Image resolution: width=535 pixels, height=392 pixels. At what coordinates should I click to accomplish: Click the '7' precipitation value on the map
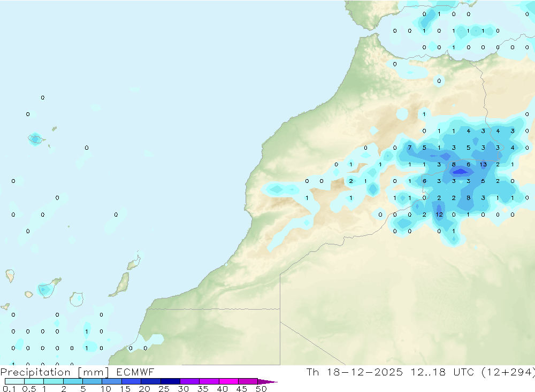[x=410, y=148]
